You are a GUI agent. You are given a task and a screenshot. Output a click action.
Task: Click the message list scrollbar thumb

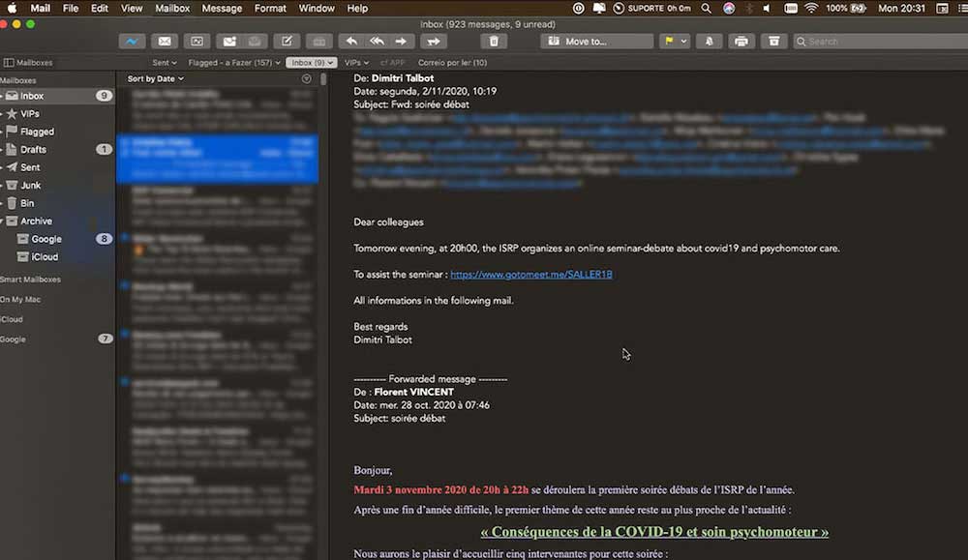[x=323, y=79]
